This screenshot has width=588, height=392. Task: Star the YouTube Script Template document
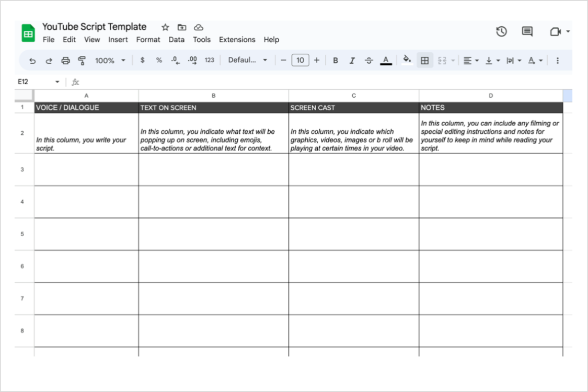point(165,27)
